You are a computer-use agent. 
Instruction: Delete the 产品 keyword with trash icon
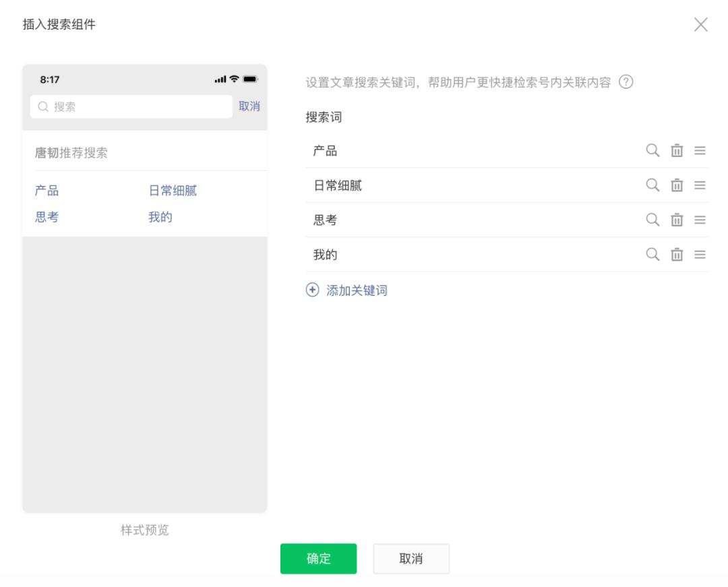click(677, 151)
